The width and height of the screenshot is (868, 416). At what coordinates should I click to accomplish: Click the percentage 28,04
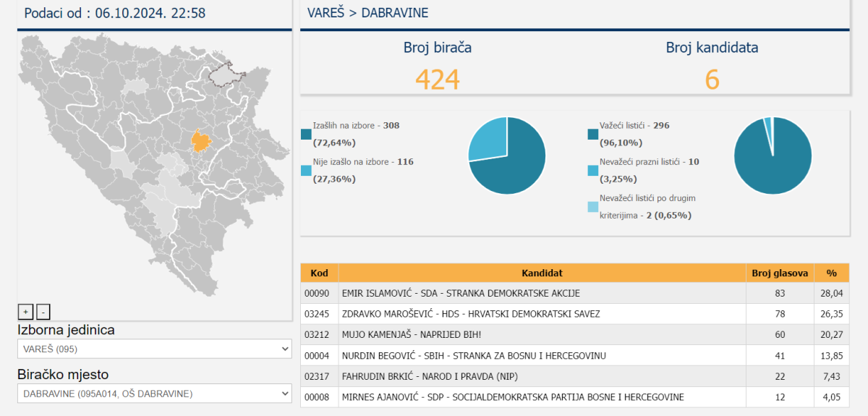point(832,293)
